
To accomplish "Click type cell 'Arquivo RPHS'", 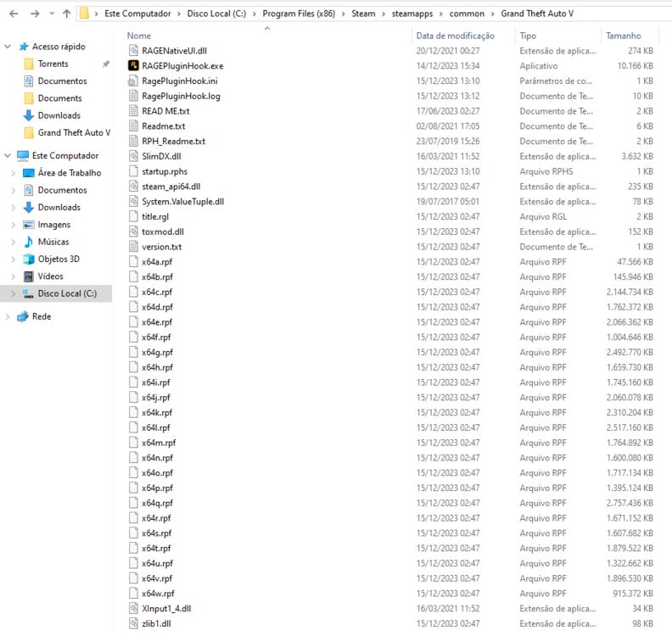I will (546, 171).
